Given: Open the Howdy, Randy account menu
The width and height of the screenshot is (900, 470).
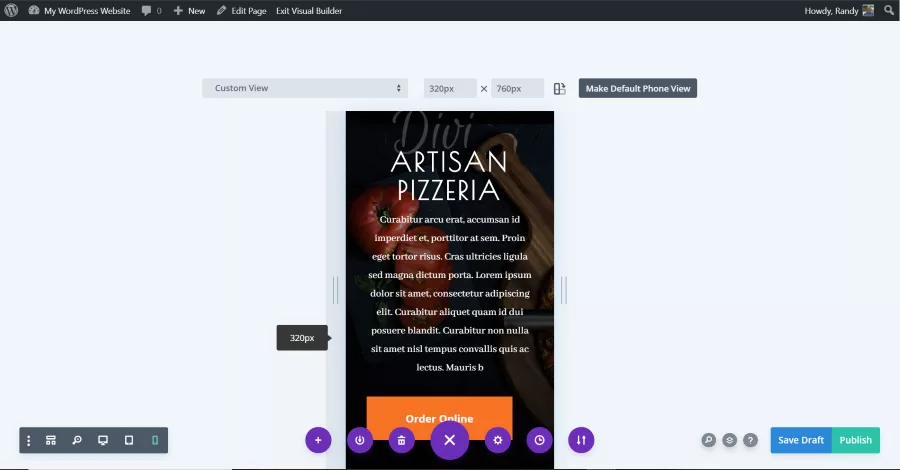Looking at the screenshot, I should click(839, 10).
